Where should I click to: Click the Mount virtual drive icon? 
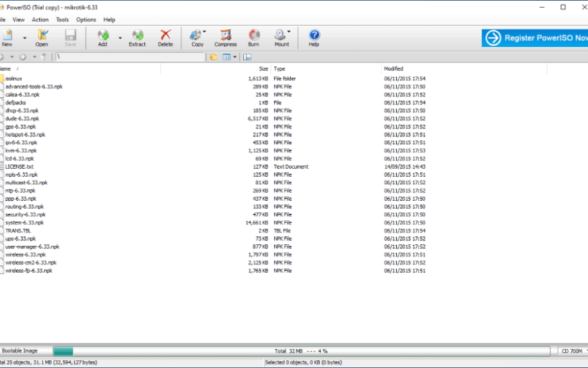coord(280,35)
